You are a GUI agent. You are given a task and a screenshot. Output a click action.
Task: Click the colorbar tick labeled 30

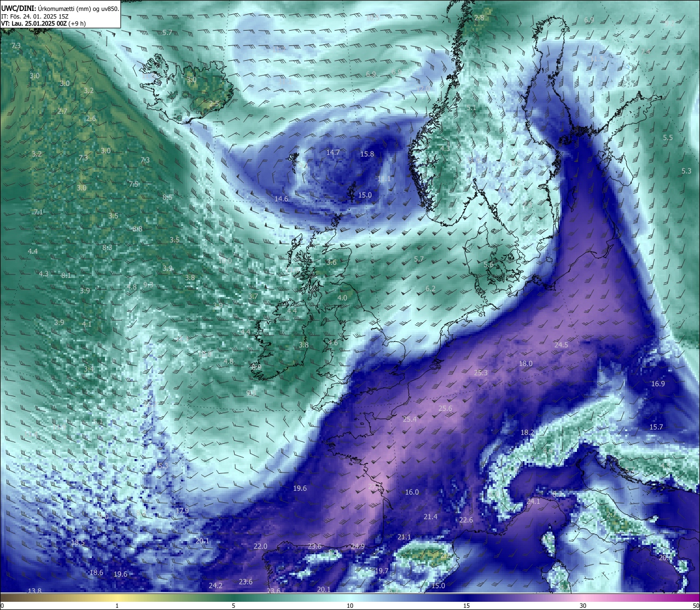583,606
